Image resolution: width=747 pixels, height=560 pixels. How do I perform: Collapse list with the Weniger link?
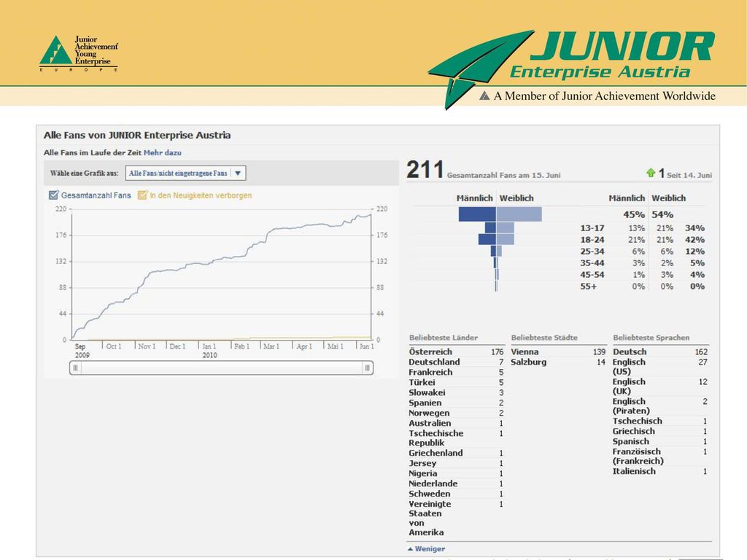click(x=426, y=548)
